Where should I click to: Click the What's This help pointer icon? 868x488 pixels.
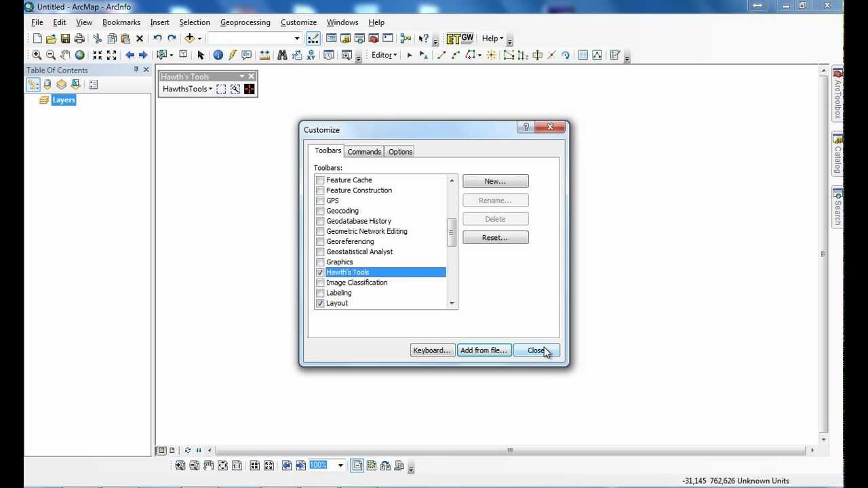tap(423, 39)
